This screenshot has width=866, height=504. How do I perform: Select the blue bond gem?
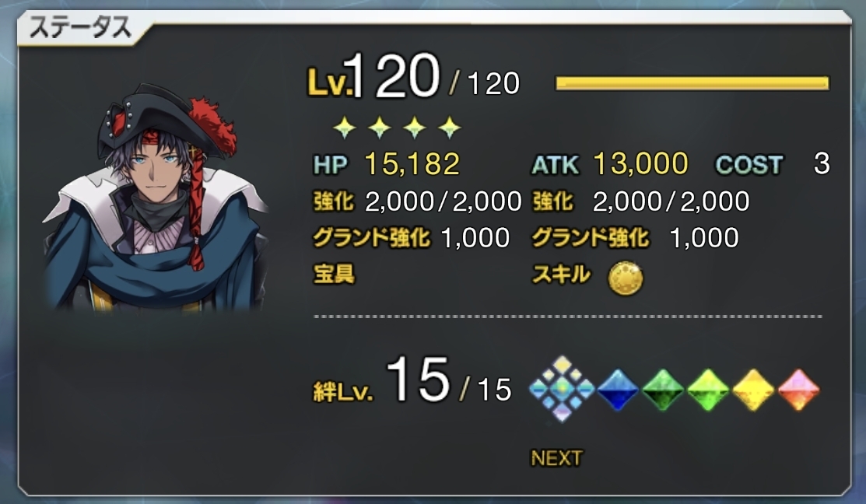[618, 390]
